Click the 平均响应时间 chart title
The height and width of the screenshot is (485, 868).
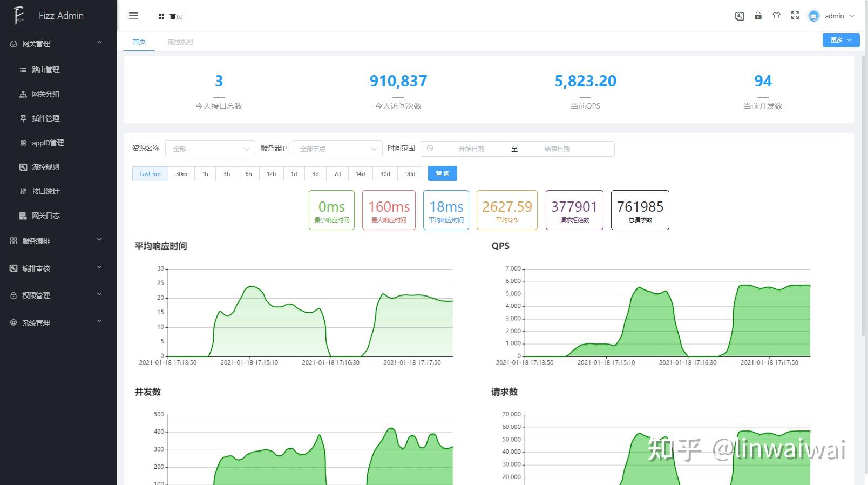tap(161, 246)
